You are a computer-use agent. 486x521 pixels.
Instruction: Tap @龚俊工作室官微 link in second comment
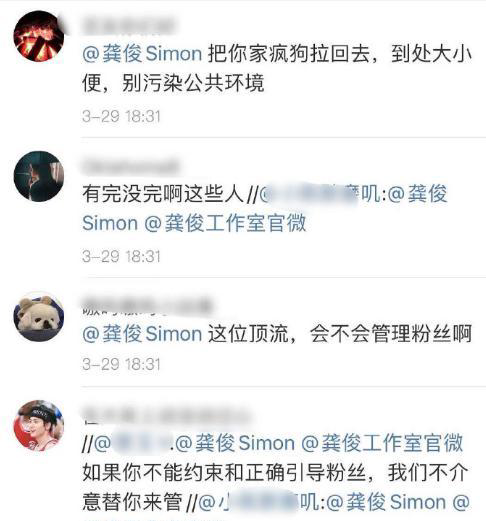(x=225, y=223)
